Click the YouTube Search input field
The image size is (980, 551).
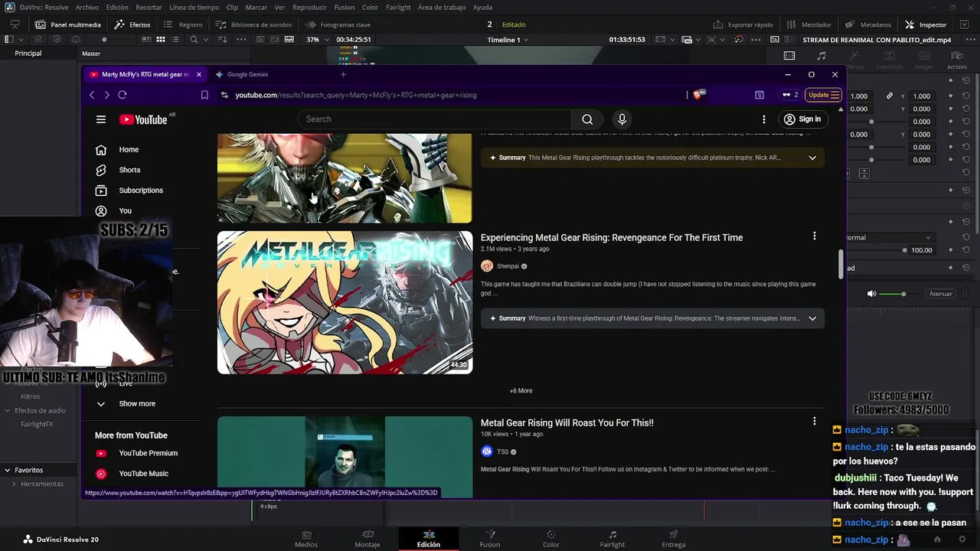click(x=434, y=119)
